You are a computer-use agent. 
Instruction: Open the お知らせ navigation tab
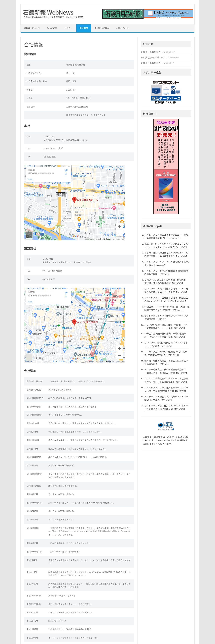(x=68, y=28)
